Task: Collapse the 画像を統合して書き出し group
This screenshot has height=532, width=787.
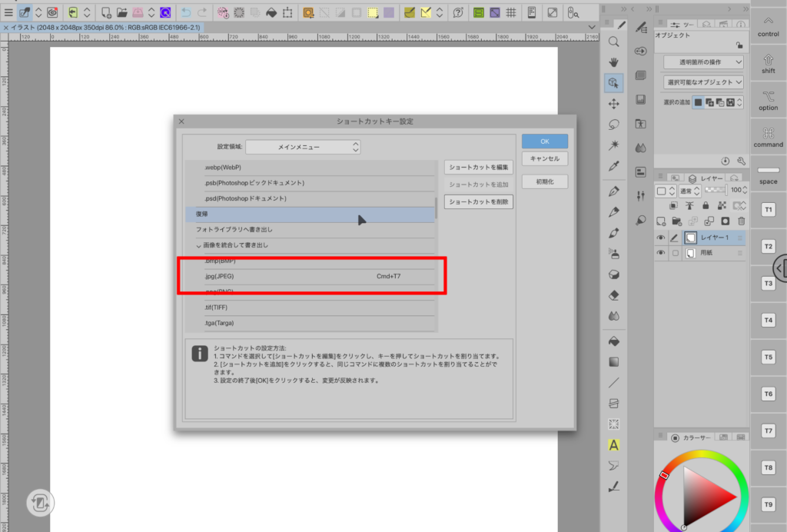Action: 198,245
